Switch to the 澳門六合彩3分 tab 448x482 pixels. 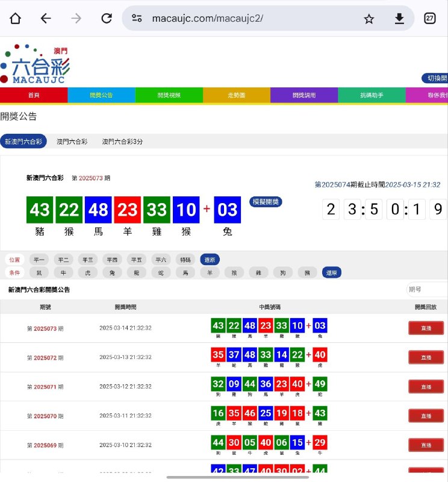tap(122, 142)
